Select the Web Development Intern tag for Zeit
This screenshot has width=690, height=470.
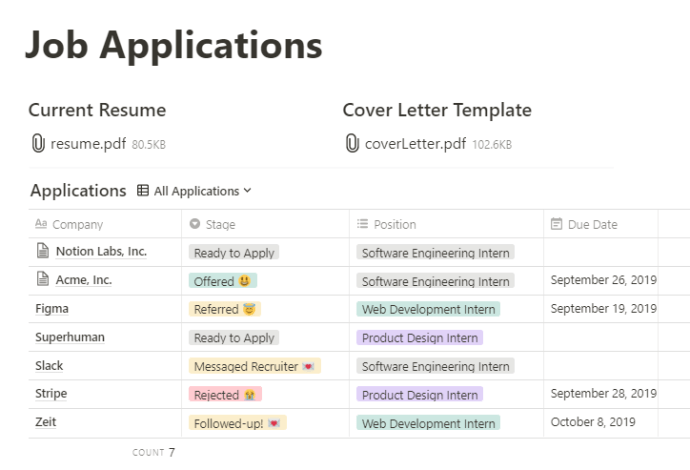[x=428, y=423]
